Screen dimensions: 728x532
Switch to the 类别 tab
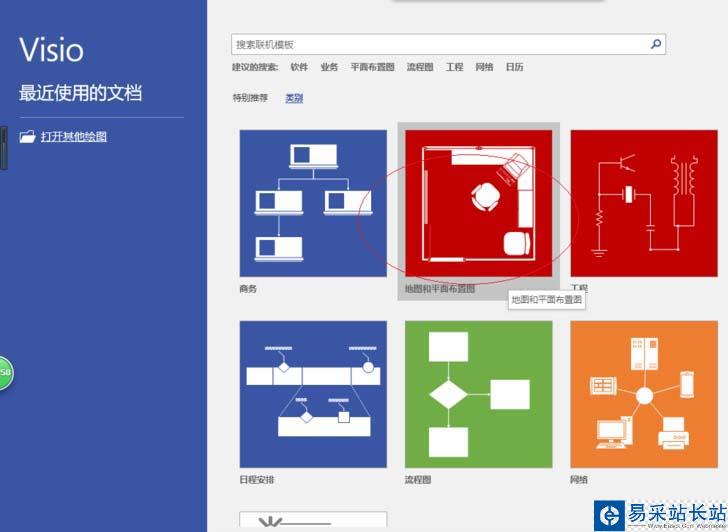point(294,97)
